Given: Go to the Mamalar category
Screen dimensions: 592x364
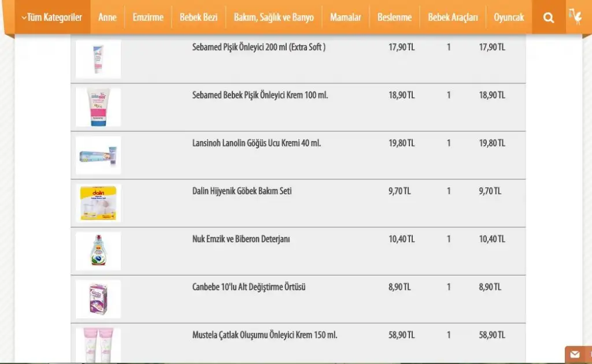Looking at the screenshot, I should [346, 17].
